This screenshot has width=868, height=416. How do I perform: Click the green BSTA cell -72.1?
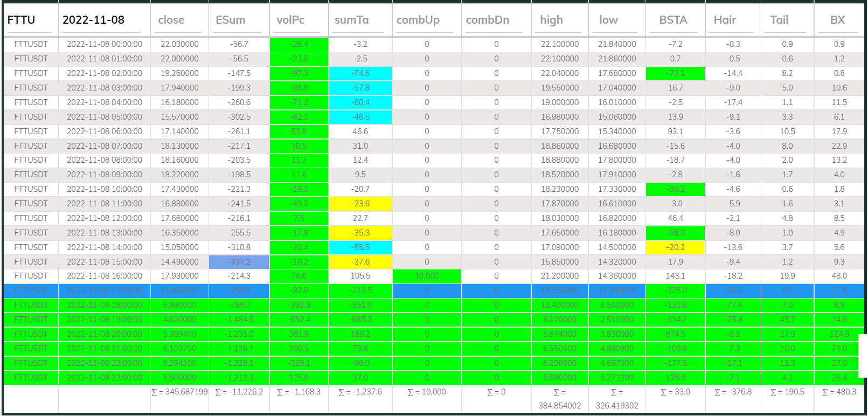point(676,73)
